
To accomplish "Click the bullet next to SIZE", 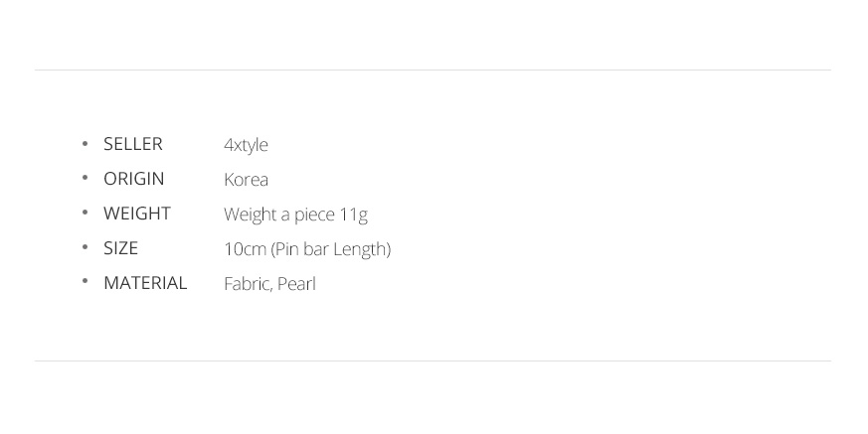I will coord(85,247).
